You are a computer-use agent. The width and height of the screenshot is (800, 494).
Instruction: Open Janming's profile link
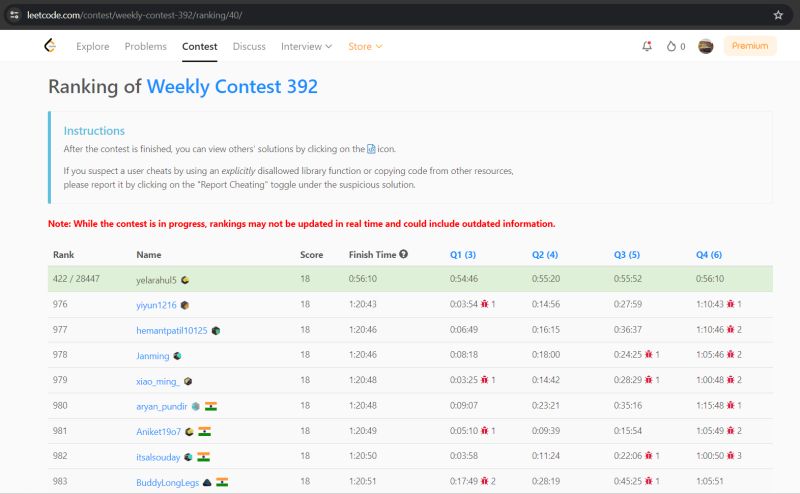153,356
